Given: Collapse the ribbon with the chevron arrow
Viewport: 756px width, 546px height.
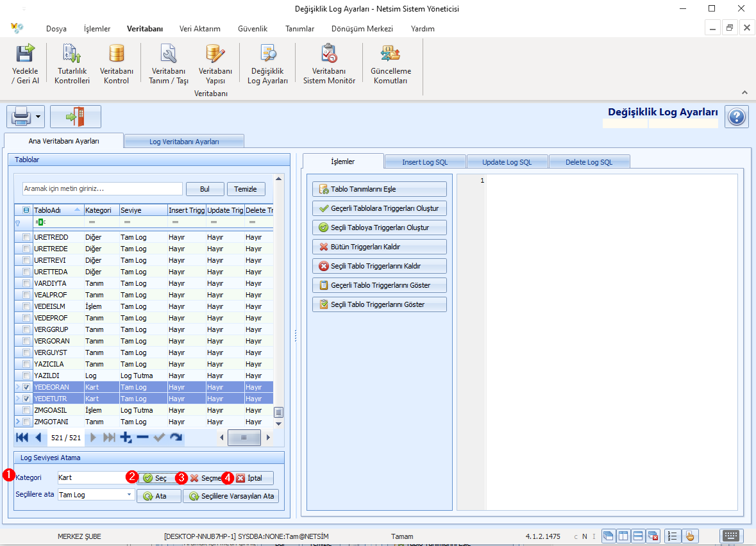Looking at the screenshot, I should 744,92.
